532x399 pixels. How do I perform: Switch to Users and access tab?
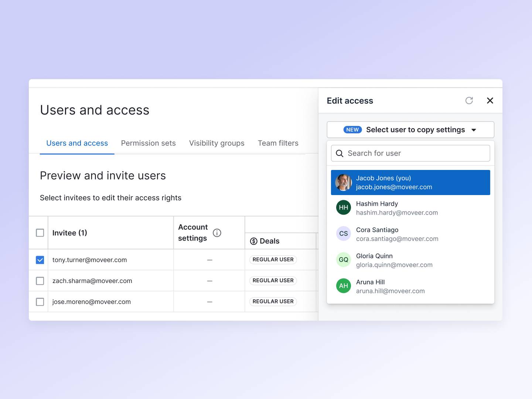[x=77, y=143]
